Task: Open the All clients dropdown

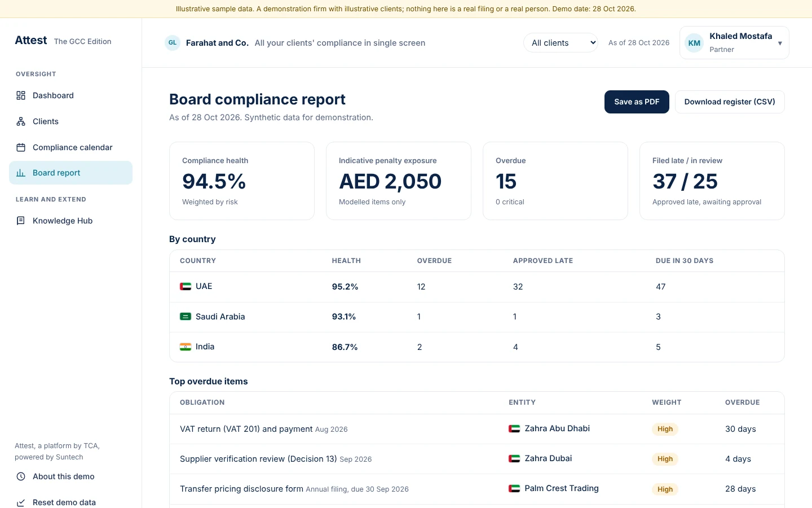Action: [561, 43]
